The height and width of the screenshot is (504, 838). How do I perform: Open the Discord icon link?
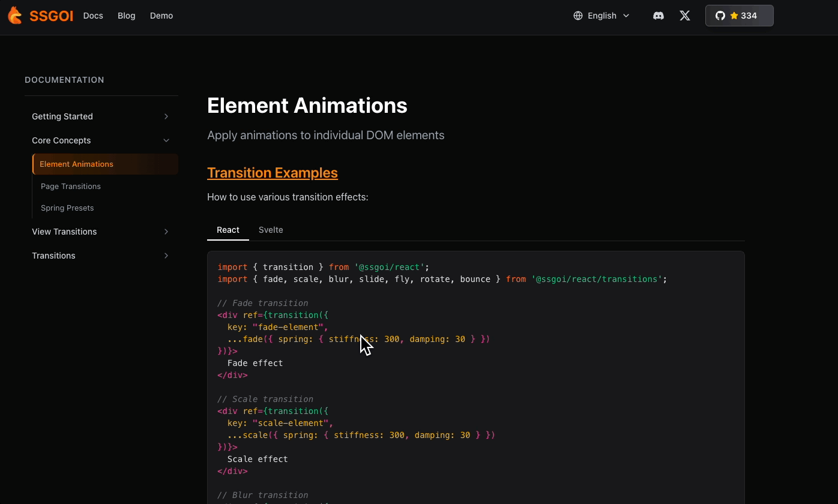point(659,16)
